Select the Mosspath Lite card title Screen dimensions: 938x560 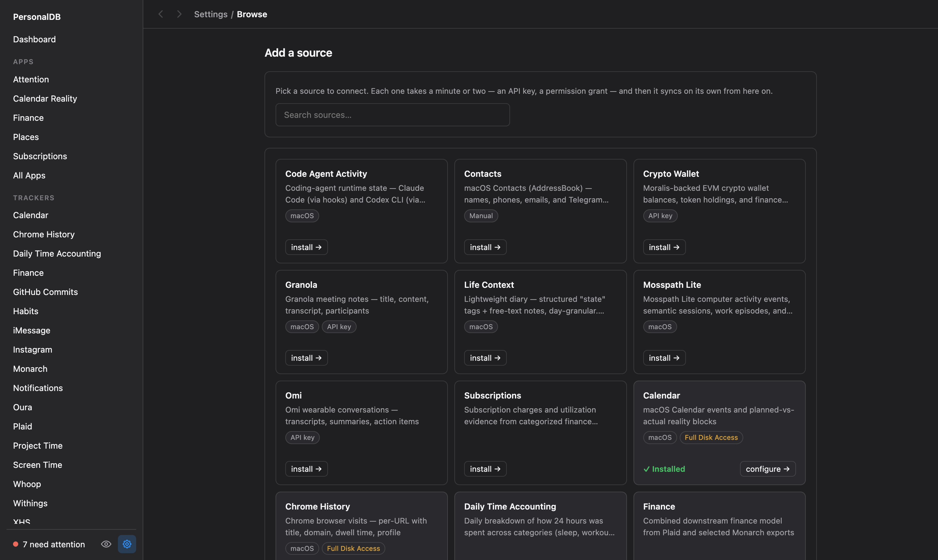tap(672, 285)
